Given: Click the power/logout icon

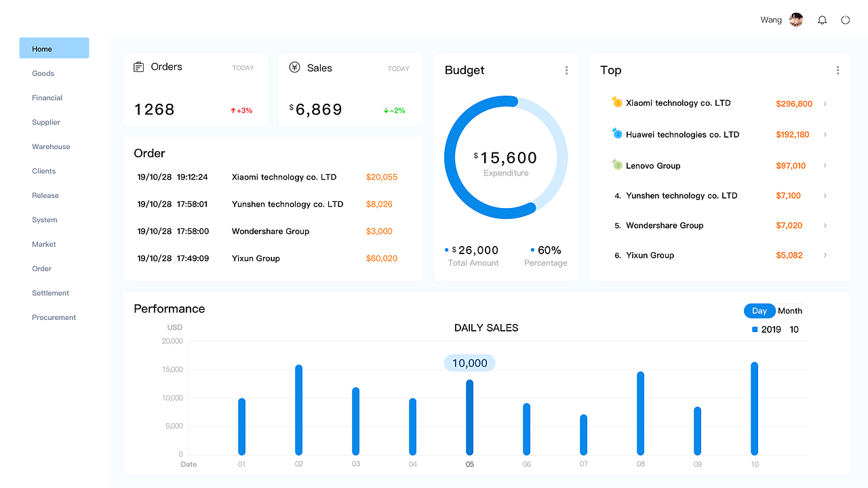Looking at the screenshot, I should 846,20.
